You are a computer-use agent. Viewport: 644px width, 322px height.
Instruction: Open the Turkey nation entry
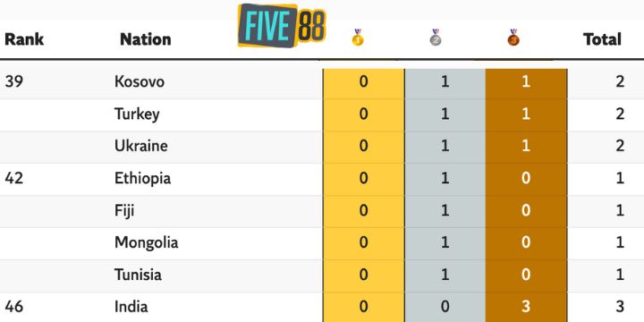click(137, 114)
